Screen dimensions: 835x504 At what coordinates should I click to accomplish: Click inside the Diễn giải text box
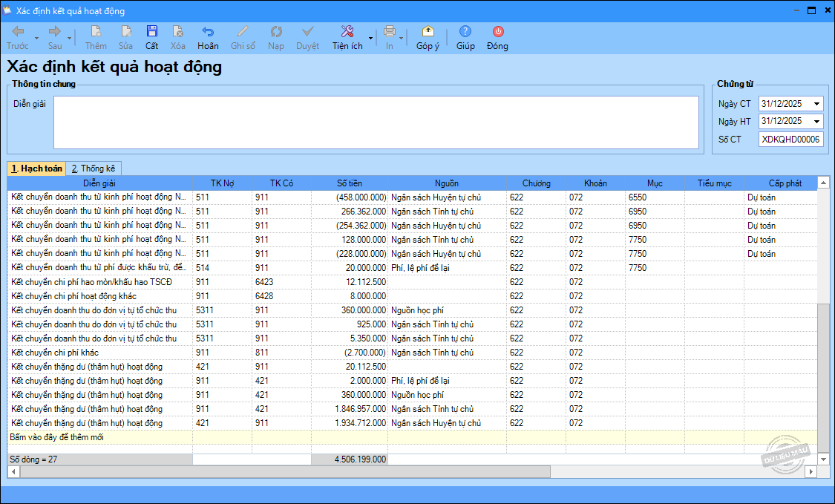point(376,122)
